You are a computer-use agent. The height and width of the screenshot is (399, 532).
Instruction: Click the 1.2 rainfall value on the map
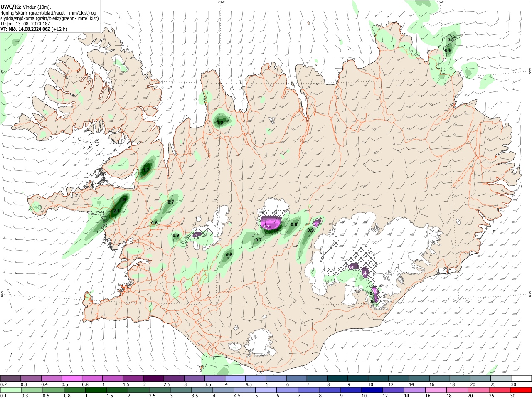coord(220,123)
